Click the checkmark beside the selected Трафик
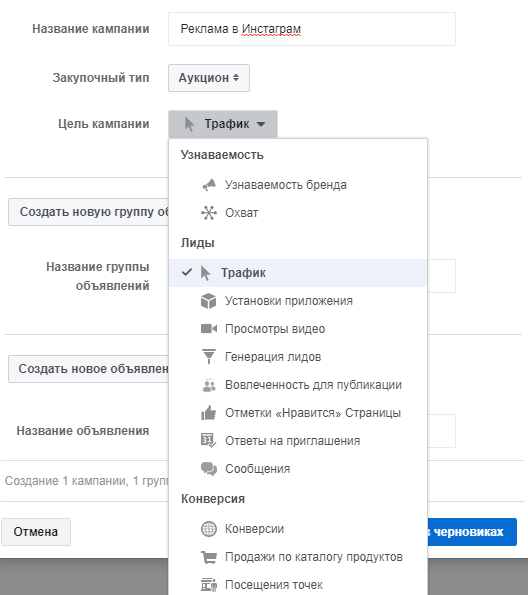Image resolution: width=528 pixels, height=595 pixels. pyautogui.click(x=187, y=272)
